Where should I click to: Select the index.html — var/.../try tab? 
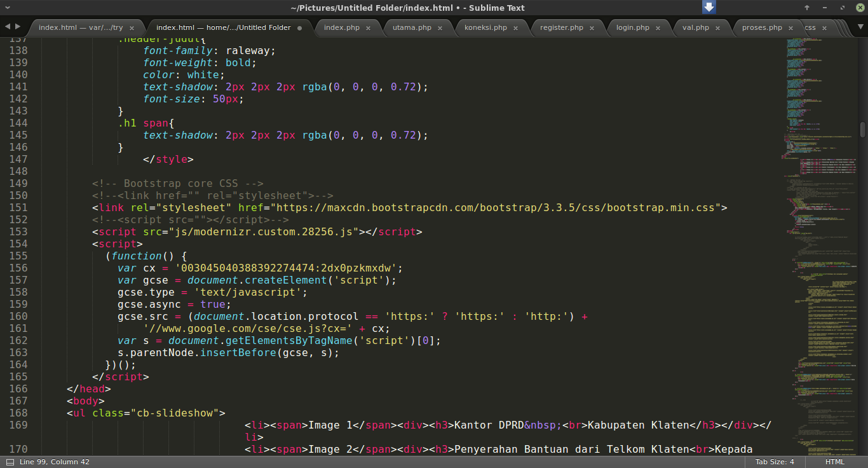[x=83, y=28]
